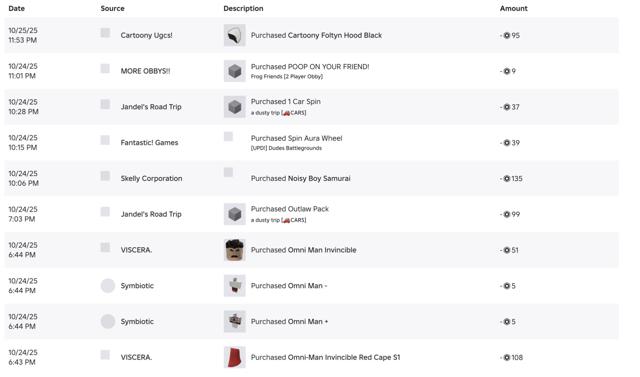Click the Dudes Battlegrounds game link
The height and width of the screenshot is (377, 640).
tap(286, 148)
